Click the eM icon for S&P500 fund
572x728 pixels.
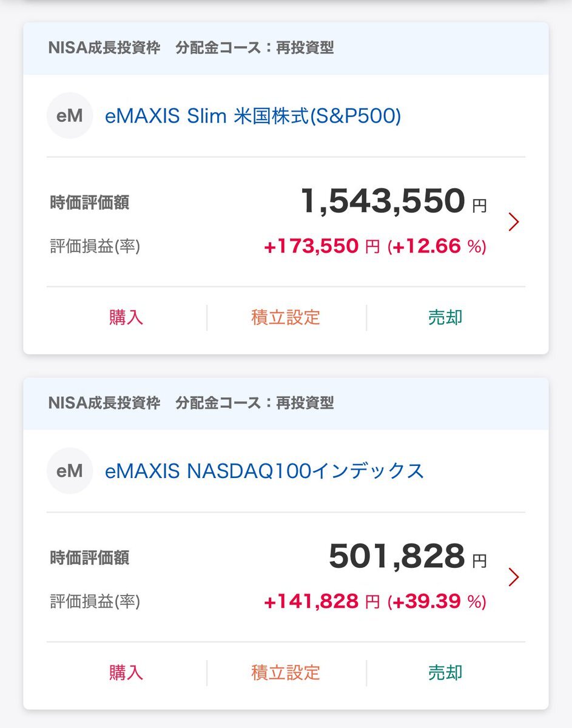(x=70, y=116)
